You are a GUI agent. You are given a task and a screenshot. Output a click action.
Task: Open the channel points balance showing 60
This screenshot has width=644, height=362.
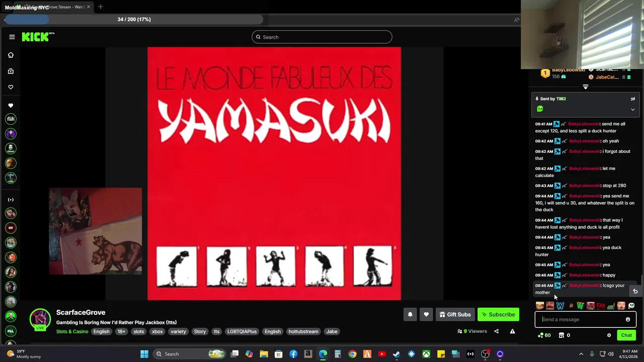[x=544, y=335]
